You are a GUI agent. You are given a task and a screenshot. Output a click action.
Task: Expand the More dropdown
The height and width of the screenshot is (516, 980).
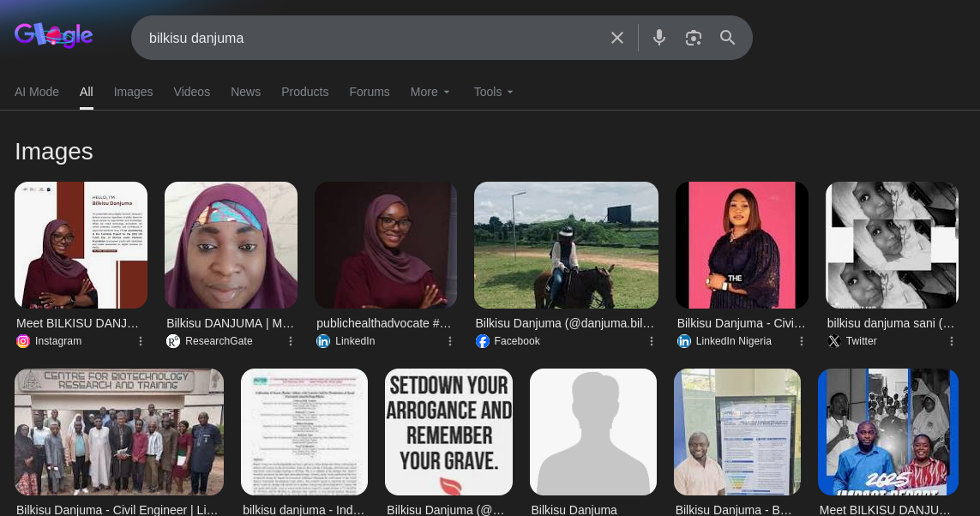tap(430, 92)
